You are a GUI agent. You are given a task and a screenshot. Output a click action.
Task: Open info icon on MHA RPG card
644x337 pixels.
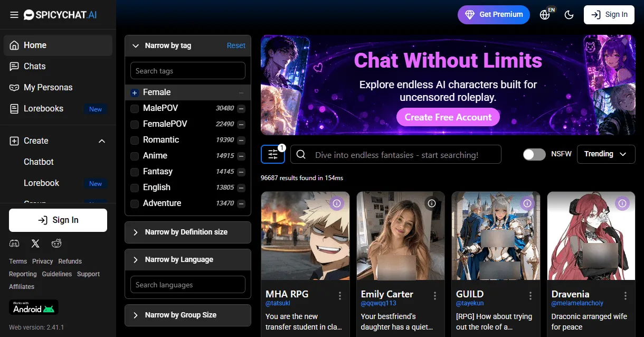point(337,203)
